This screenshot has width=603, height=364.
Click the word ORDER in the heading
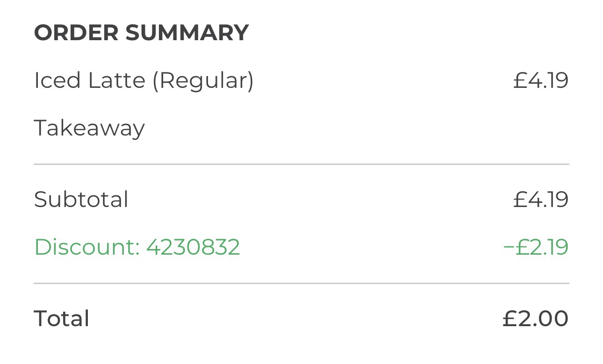pos(76,33)
